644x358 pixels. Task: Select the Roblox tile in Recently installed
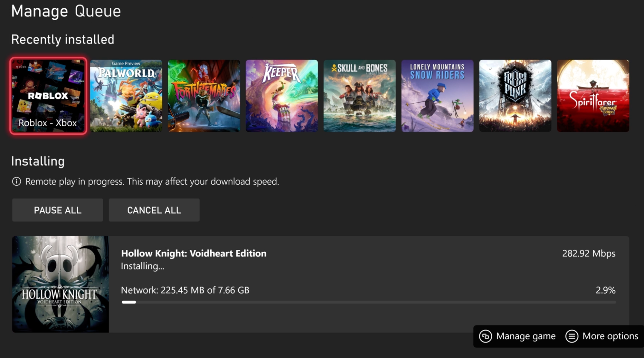point(48,96)
